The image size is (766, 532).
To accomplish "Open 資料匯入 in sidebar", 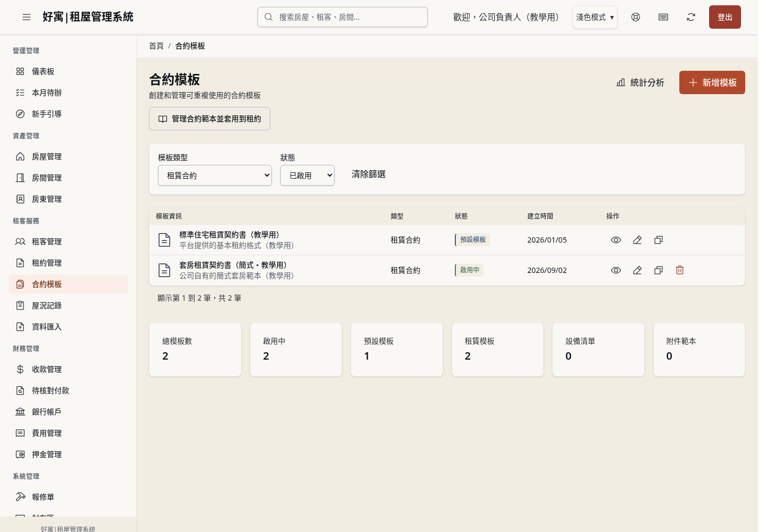I will click(68, 327).
